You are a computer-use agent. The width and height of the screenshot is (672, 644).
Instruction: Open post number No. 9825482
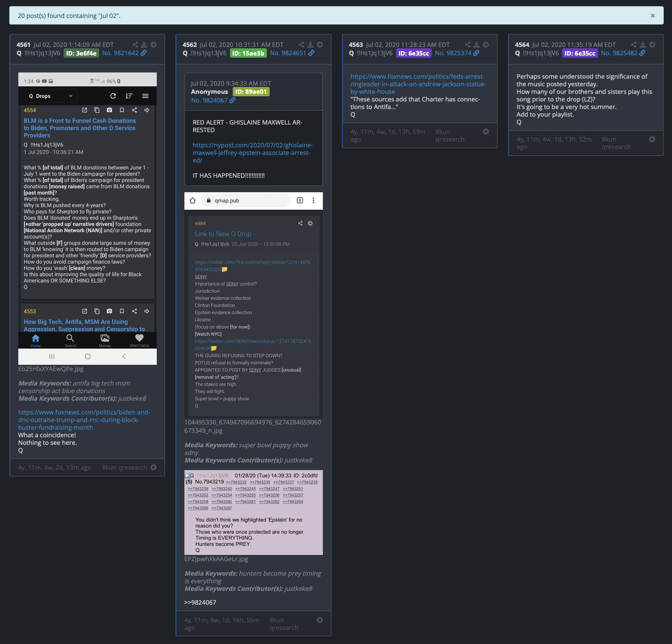(x=619, y=53)
